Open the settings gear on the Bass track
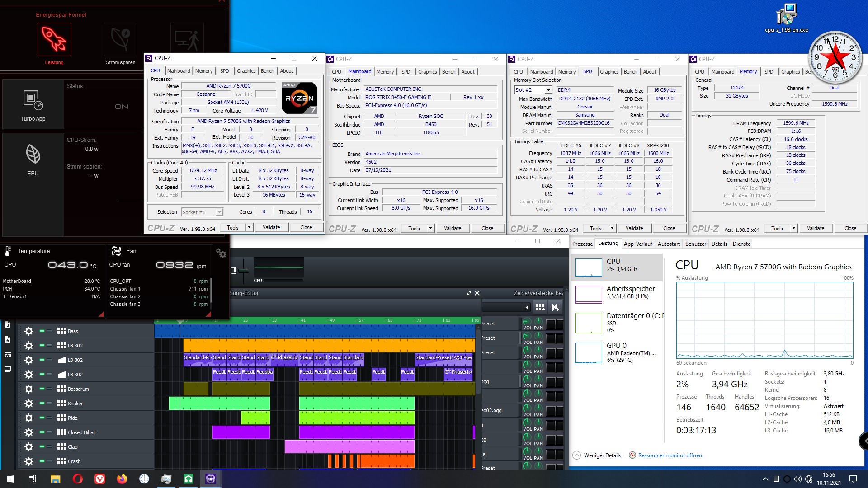This screenshot has width=868, height=488. (x=28, y=331)
